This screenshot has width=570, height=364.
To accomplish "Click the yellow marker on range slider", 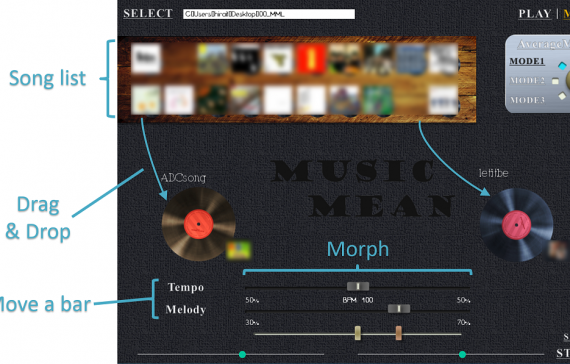I will pyautogui.click(x=358, y=333).
